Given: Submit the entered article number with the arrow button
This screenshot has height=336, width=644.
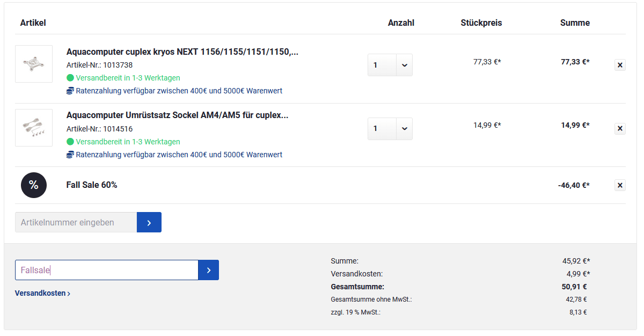Looking at the screenshot, I should click(x=149, y=222).
